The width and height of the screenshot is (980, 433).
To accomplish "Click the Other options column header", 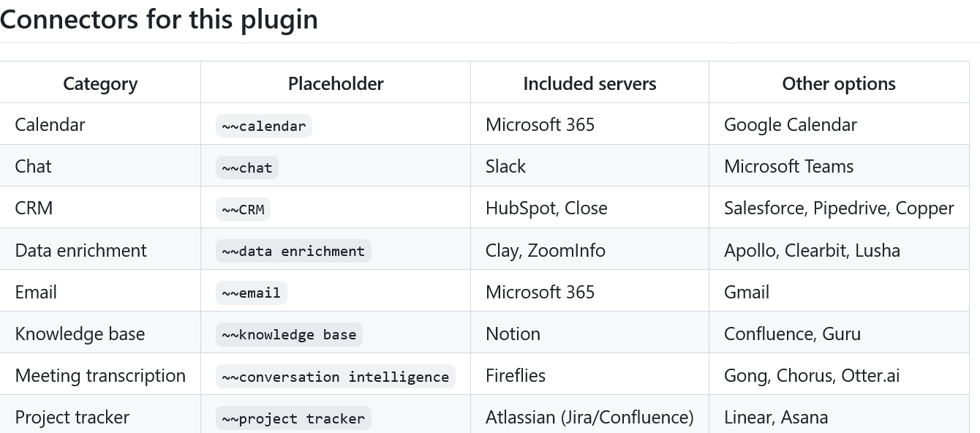I will 839,83.
